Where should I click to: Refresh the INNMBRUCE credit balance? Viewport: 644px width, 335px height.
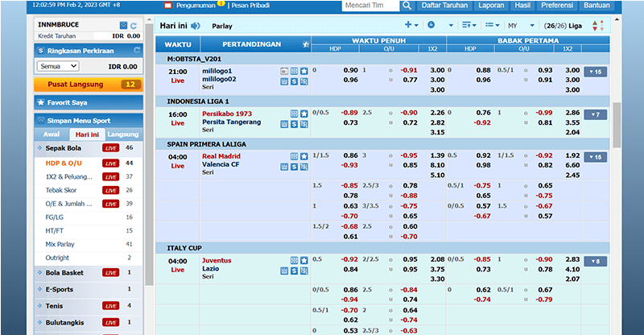click(x=134, y=26)
